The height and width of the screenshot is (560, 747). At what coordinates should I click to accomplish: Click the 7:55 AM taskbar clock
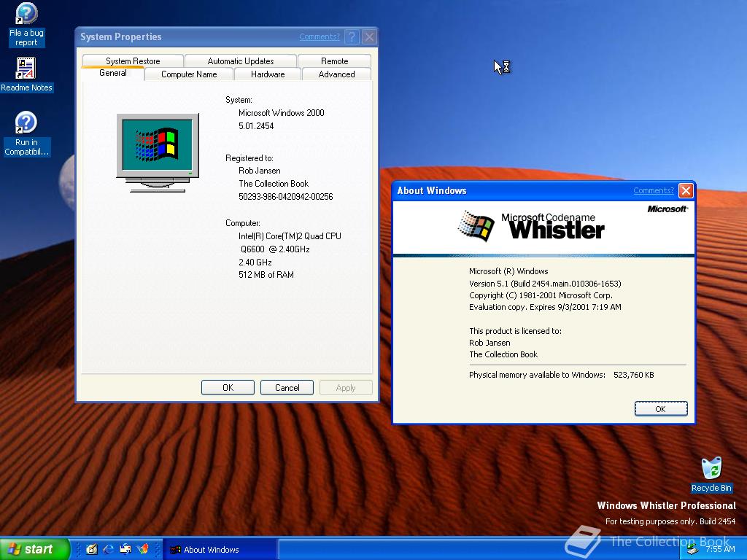720,549
